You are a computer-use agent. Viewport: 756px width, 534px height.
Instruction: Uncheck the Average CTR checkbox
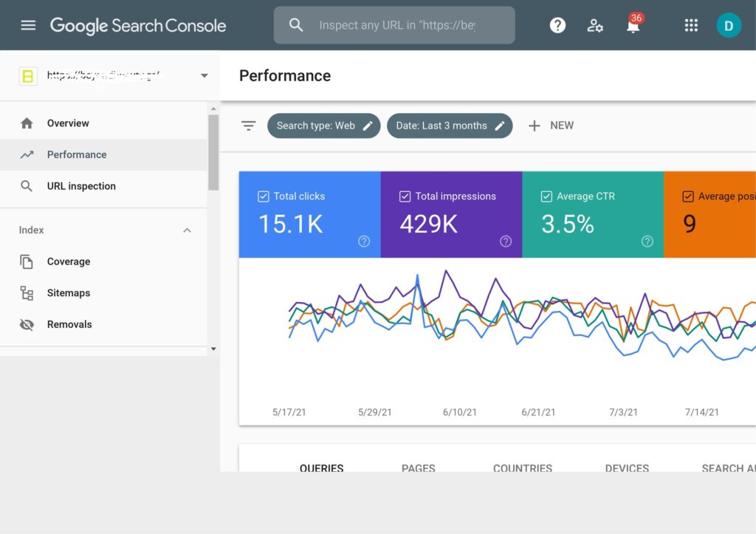(546, 196)
